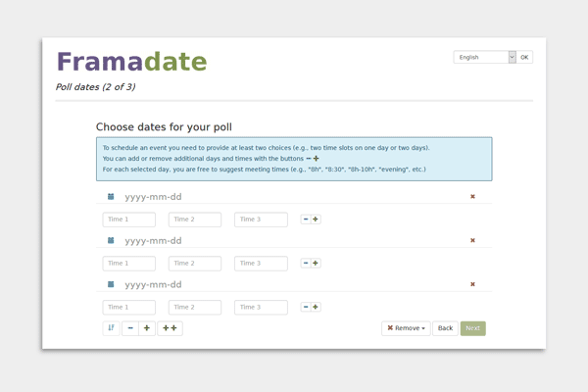Expand the Remove dropdown button

(406, 328)
